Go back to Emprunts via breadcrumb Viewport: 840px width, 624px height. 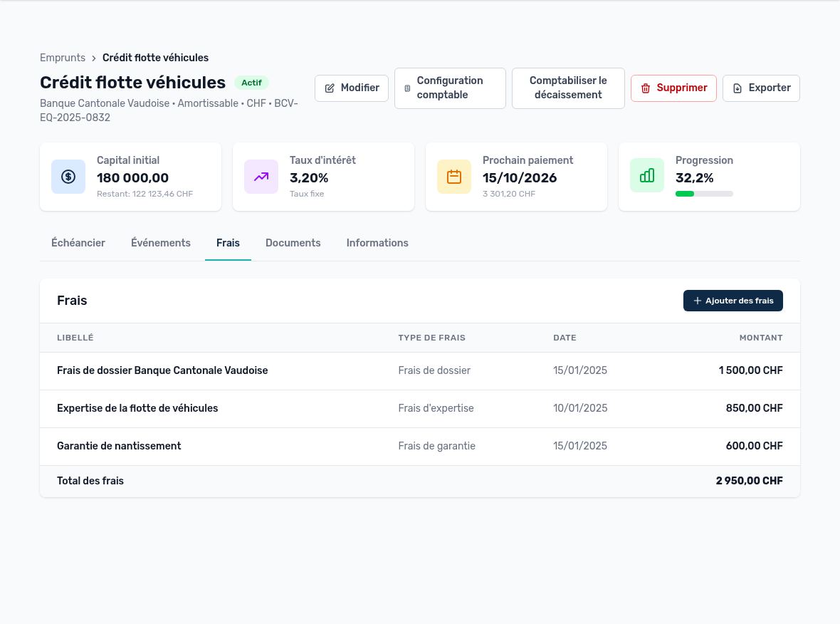(63, 58)
